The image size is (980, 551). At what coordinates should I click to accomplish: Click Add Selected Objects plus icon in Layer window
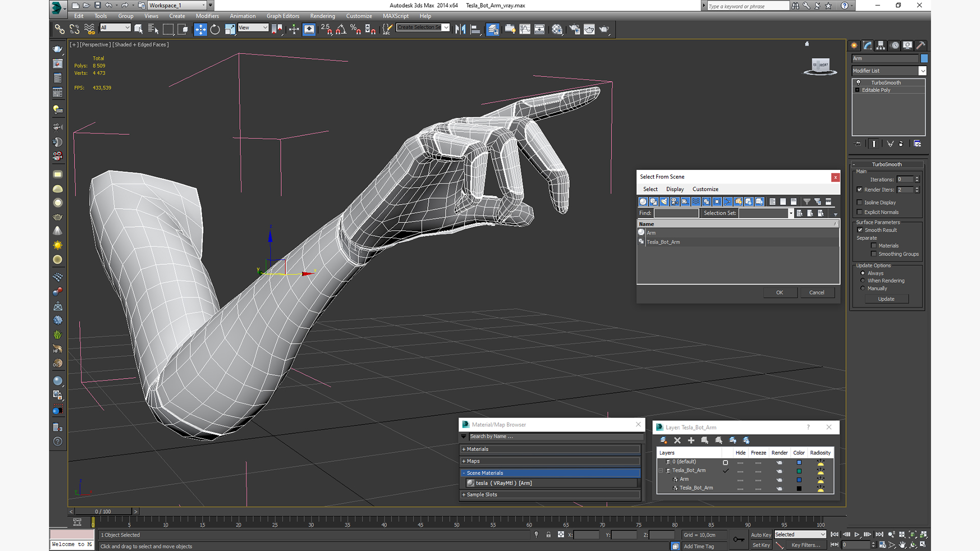(691, 440)
